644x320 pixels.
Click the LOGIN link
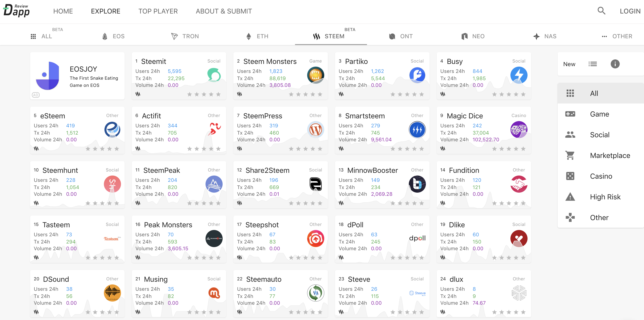pyautogui.click(x=630, y=11)
